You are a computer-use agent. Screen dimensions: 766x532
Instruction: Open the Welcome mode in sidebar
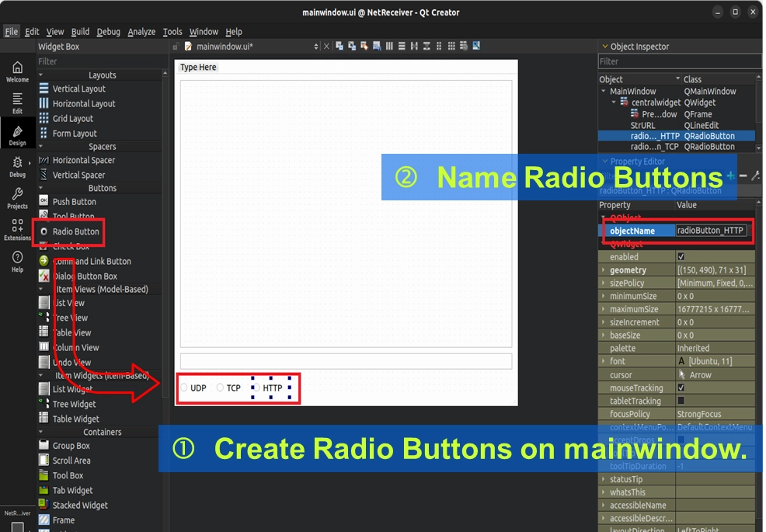point(18,71)
